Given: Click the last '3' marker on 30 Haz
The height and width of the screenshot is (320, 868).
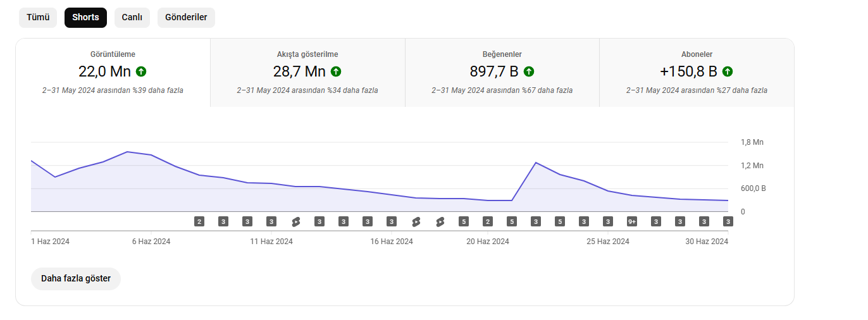Looking at the screenshot, I should [x=728, y=221].
